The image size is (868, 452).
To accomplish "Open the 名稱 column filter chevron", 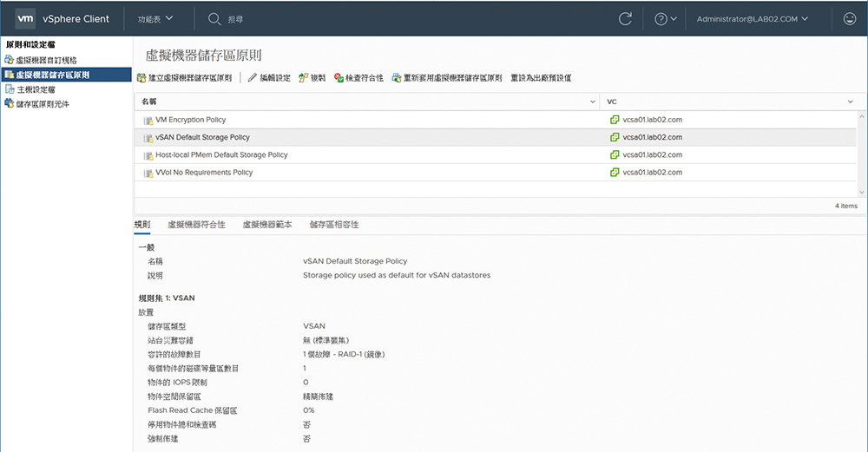I will [592, 102].
